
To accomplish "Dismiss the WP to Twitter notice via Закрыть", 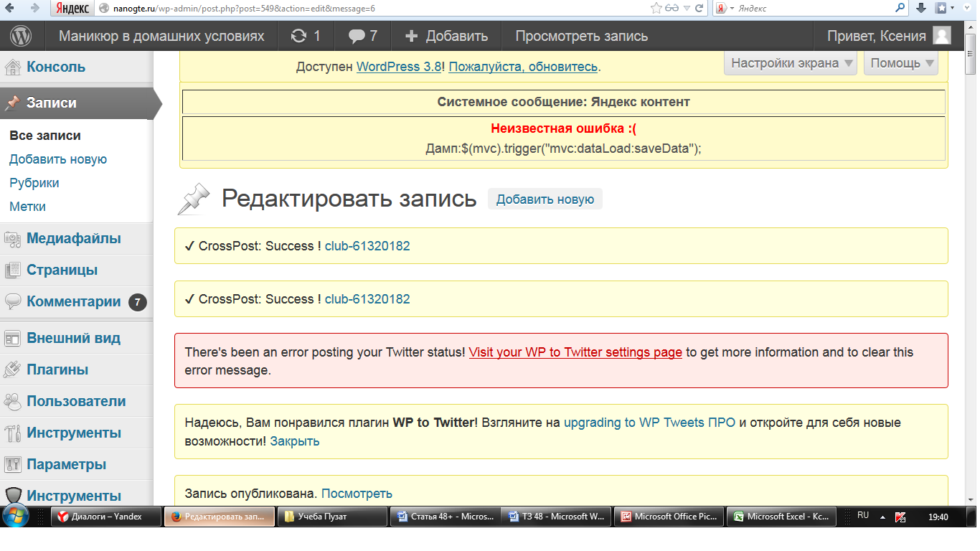I will [x=295, y=441].
